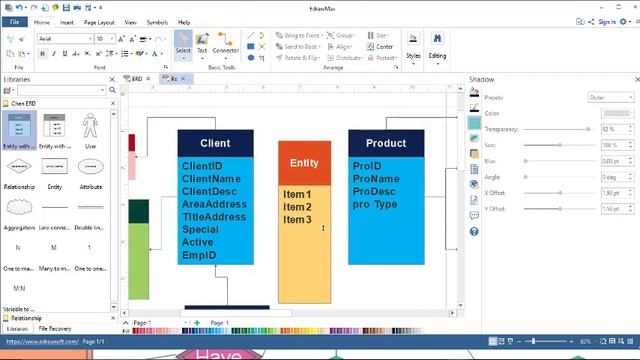Image resolution: width=640 pixels, height=360 pixels.
Task: Expand the Editing dropdown
Action: point(437,48)
